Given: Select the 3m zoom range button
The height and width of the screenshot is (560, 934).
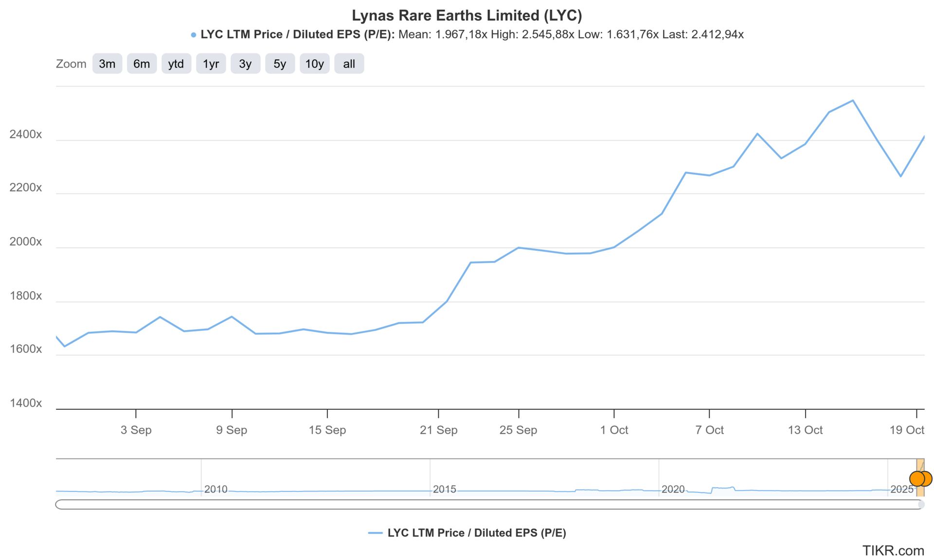Looking at the screenshot, I should click(x=107, y=64).
